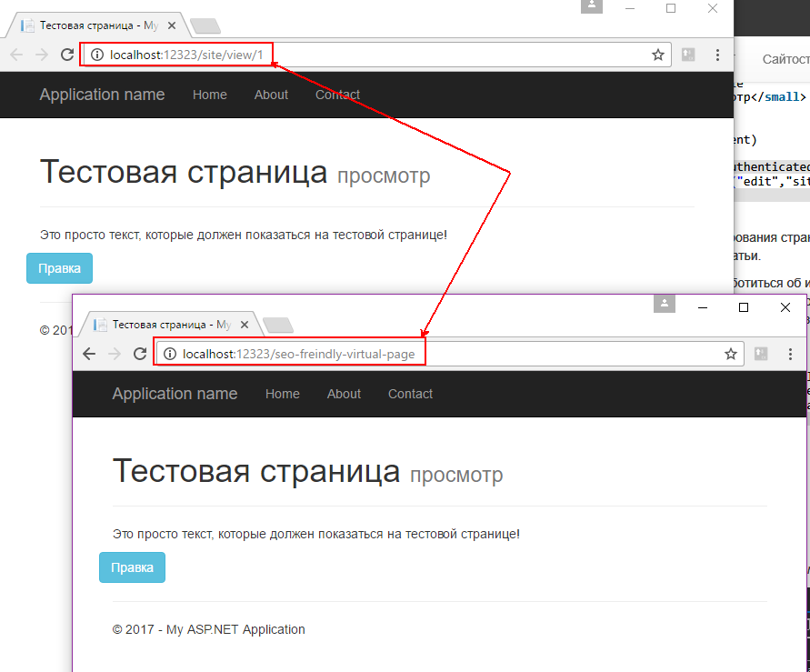Focus the address bar showing seo-freindly-virtual-page
The width and height of the screenshot is (810, 672).
449,354
